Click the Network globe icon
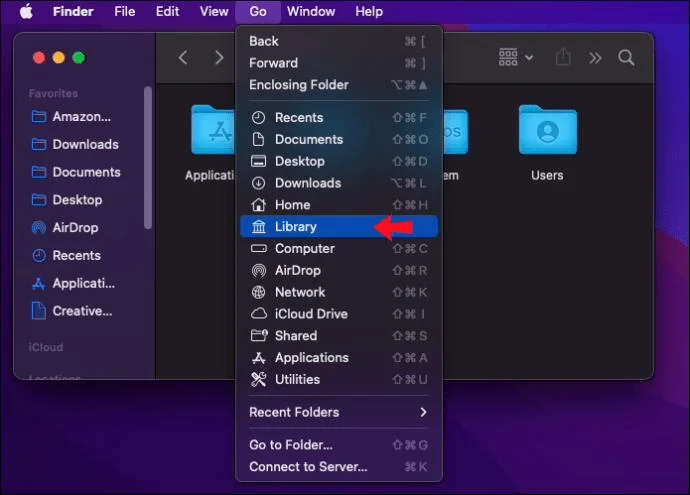 [x=258, y=292]
